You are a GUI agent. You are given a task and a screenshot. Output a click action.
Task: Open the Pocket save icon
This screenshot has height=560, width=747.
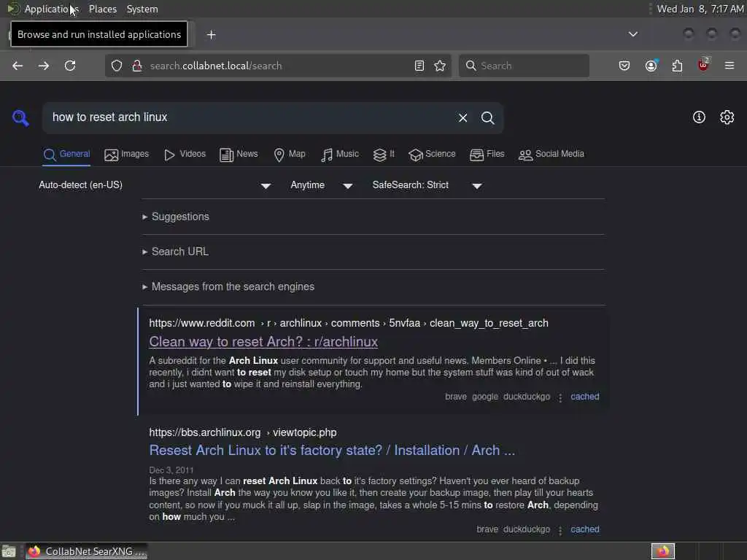point(624,66)
